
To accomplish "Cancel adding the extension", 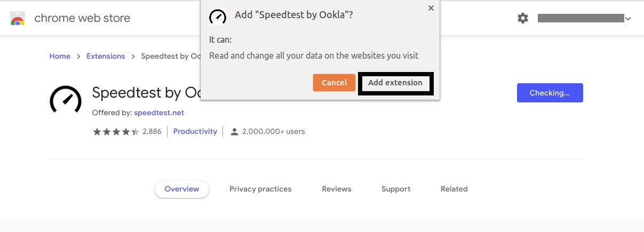I will tap(334, 83).
